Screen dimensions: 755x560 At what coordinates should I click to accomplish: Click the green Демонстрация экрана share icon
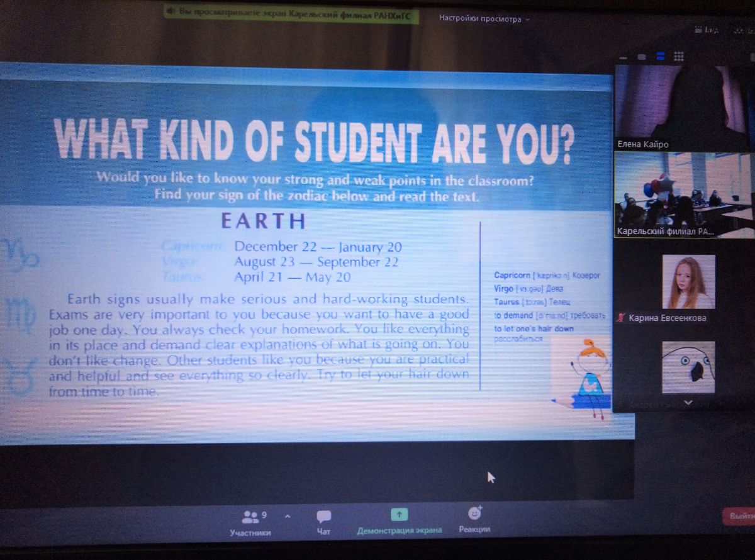[399, 514]
